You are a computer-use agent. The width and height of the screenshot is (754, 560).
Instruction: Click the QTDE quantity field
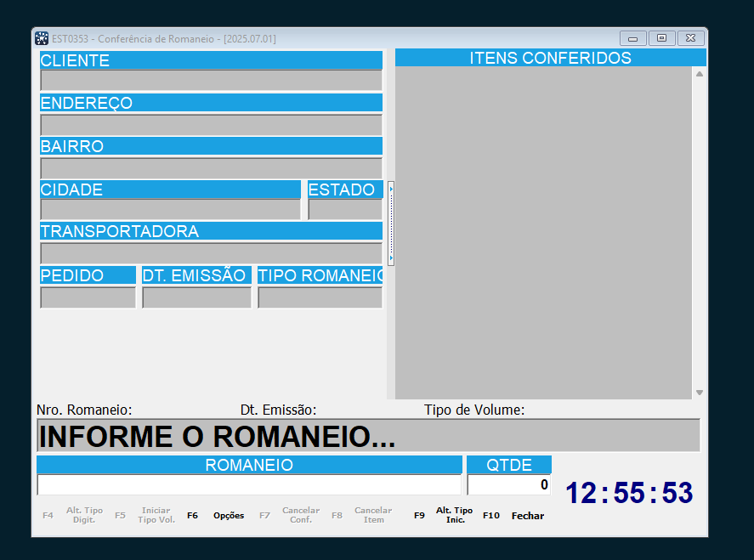pyautogui.click(x=508, y=484)
